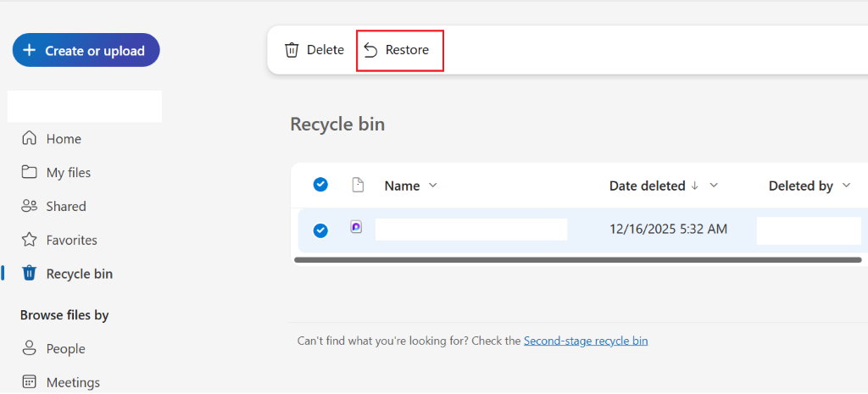Open the Deleted by column dropdown

(x=847, y=186)
